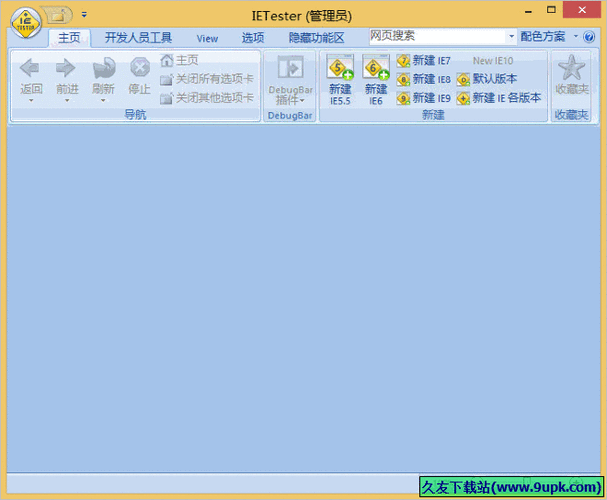The height and width of the screenshot is (500, 607).
Task: Open the View tab
Action: tap(207, 39)
